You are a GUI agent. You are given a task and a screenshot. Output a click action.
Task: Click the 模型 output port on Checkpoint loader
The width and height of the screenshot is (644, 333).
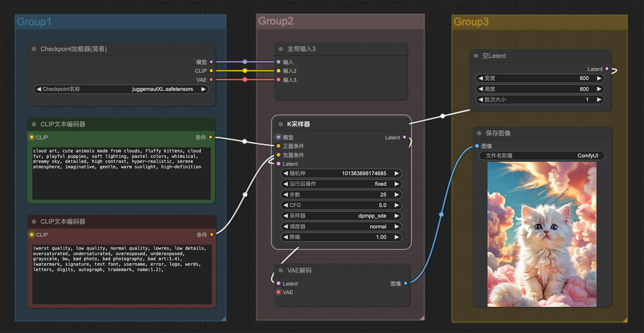point(211,62)
